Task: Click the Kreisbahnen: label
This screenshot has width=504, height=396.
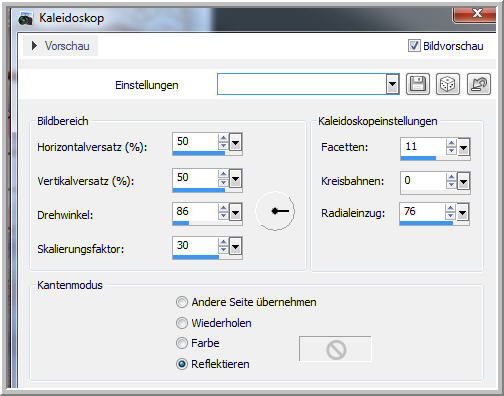Action: point(352,181)
